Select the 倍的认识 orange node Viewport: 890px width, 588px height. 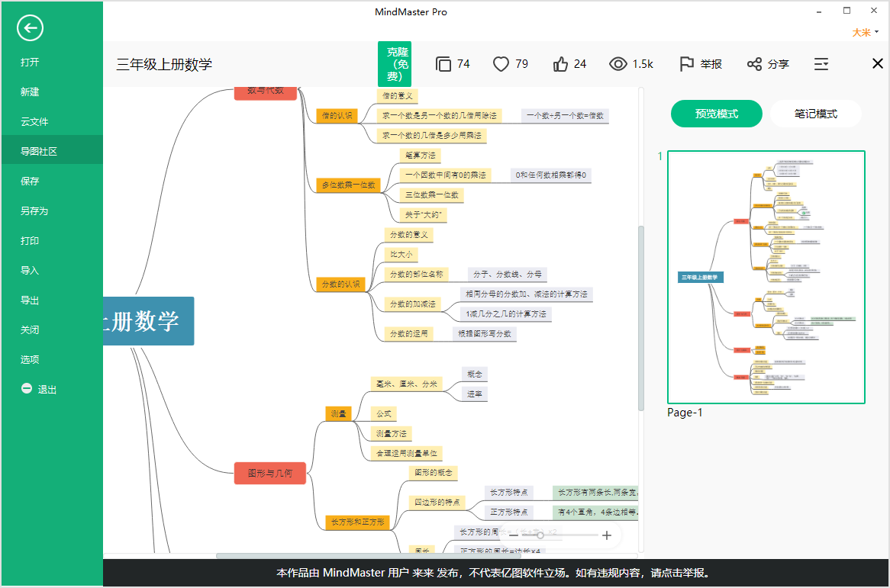337,116
